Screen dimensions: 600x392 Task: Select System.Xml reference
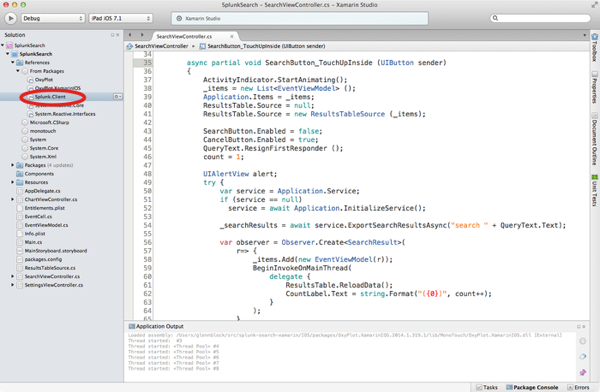click(x=43, y=157)
